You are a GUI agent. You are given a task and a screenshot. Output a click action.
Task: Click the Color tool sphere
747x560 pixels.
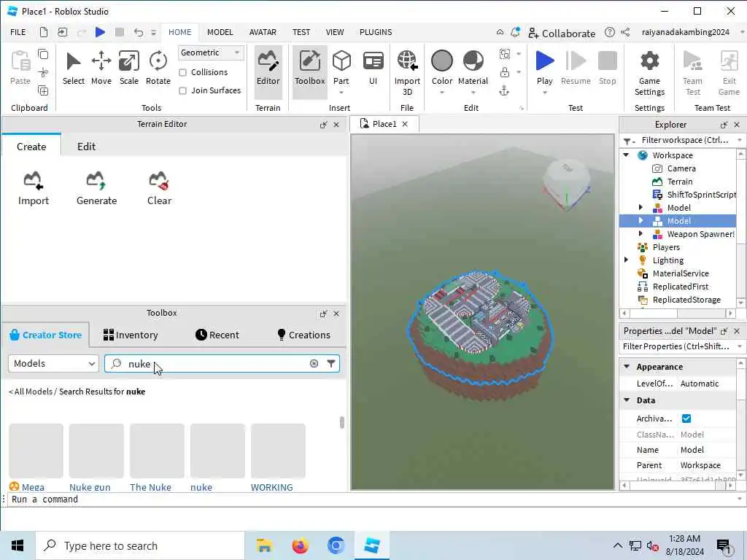(x=441, y=61)
